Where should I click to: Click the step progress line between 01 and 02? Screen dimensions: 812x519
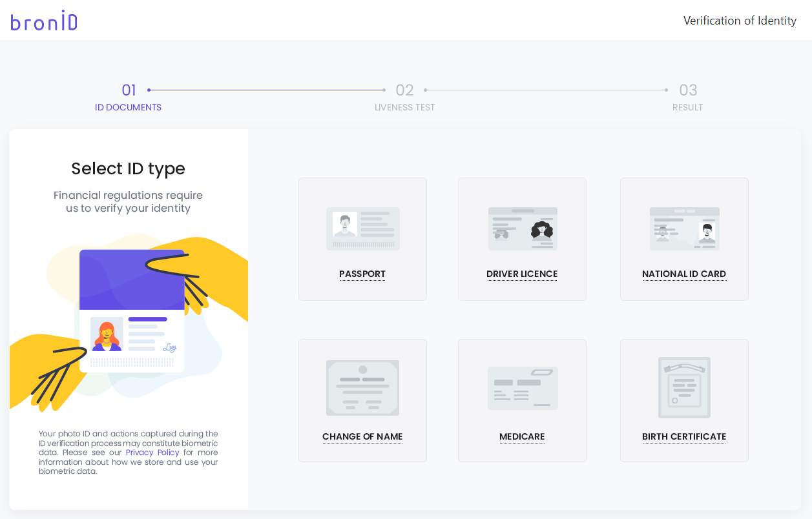[x=265, y=90]
